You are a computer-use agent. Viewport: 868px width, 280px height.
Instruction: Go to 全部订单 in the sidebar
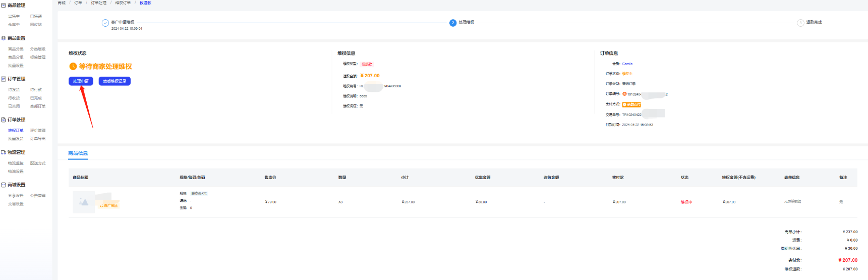point(38,106)
